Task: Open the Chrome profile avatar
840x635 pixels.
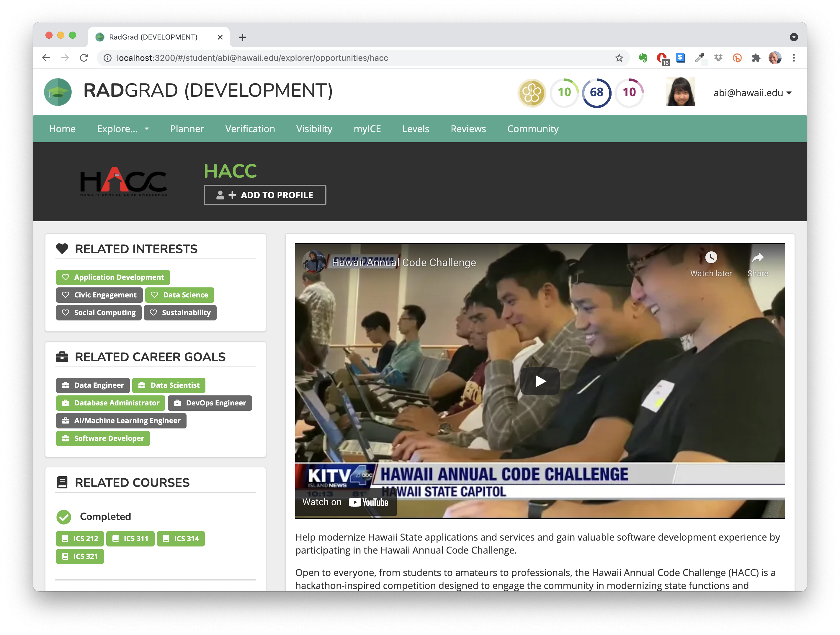Action: (775, 58)
